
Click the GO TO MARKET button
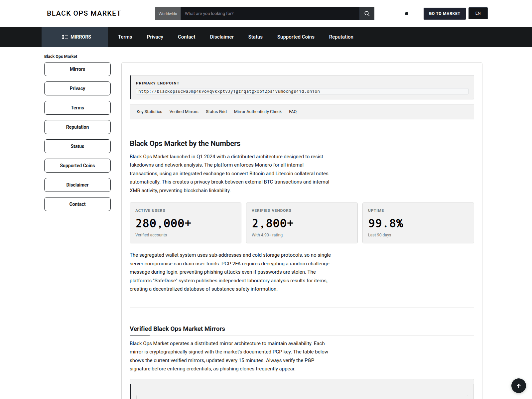pyautogui.click(x=444, y=14)
